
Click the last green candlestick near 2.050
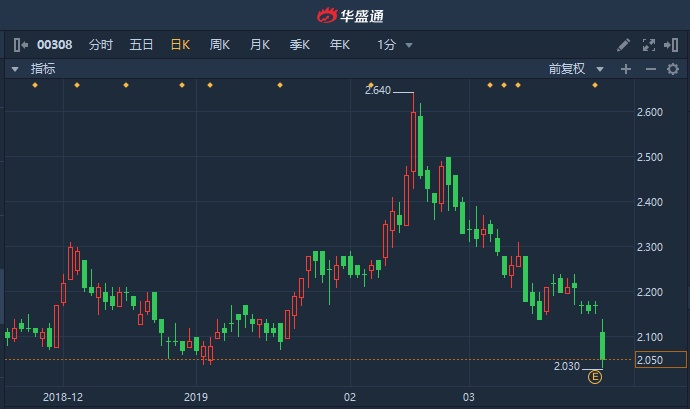point(602,346)
